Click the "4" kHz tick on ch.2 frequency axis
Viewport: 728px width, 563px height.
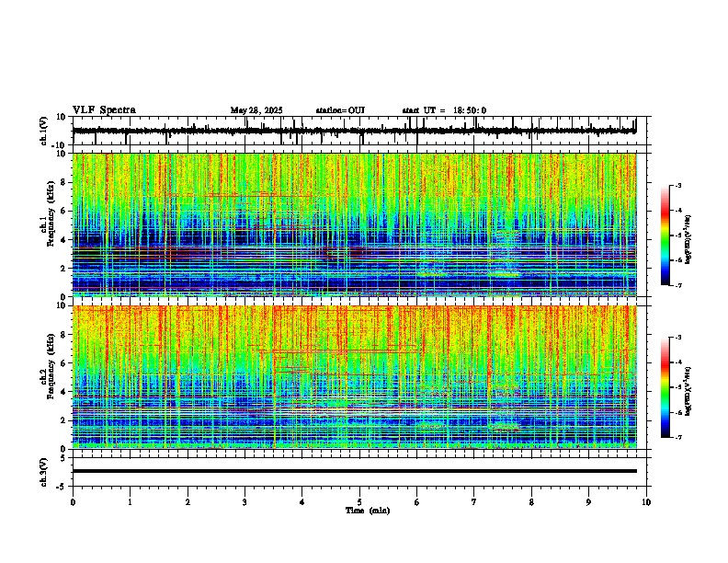pos(64,392)
